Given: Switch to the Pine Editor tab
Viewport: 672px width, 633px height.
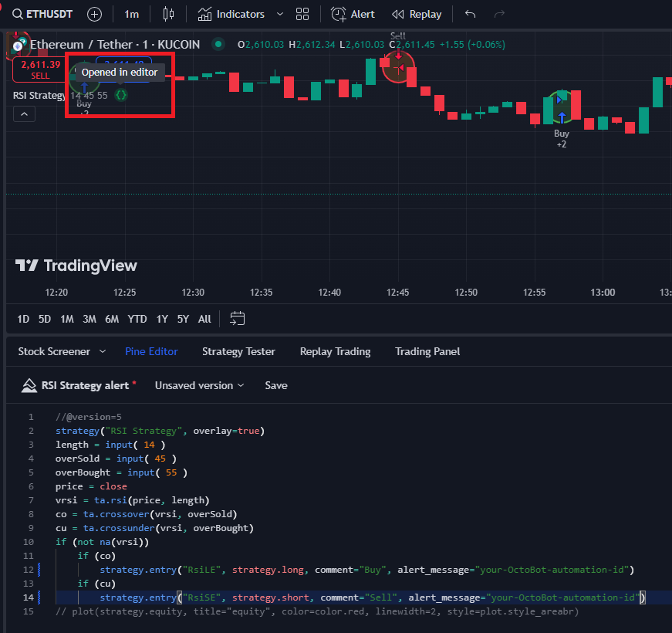Looking at the screenshot, I should pos(151,352).
